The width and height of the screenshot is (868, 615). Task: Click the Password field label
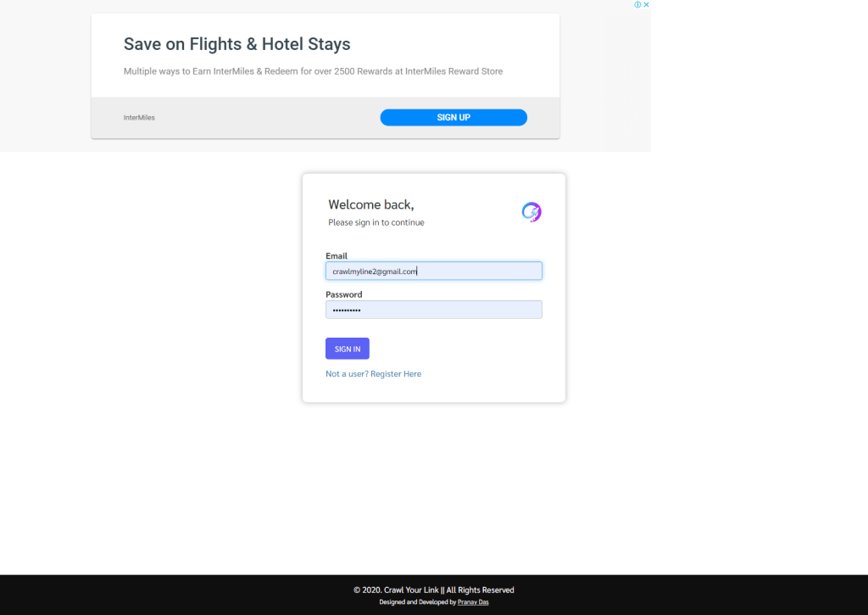click(343, 294)
